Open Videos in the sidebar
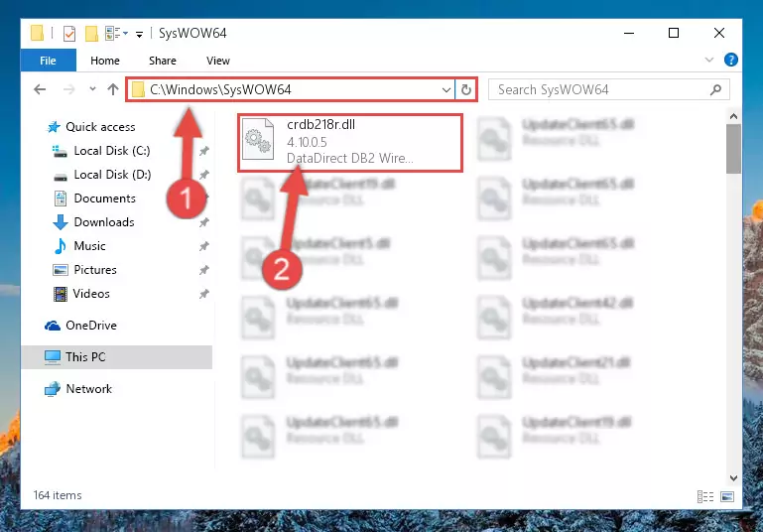763x532 pixels. pos(81,294)
